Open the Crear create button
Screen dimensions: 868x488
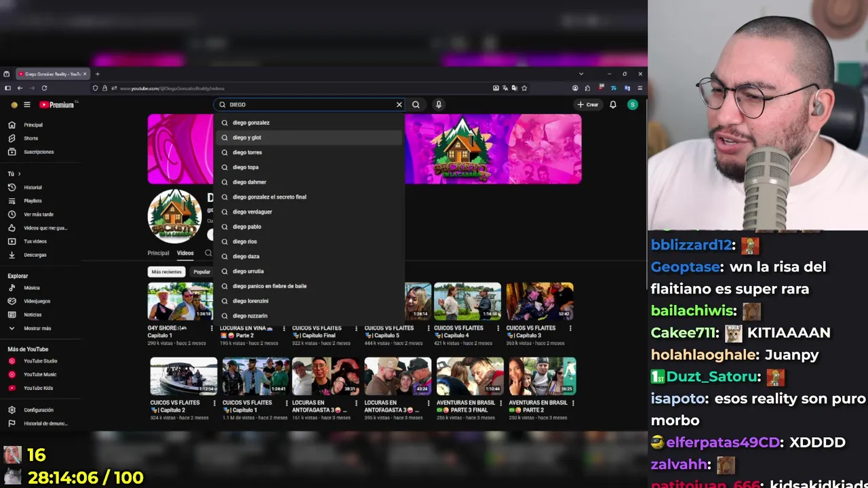pyautogui.click(x=588, y=104)
